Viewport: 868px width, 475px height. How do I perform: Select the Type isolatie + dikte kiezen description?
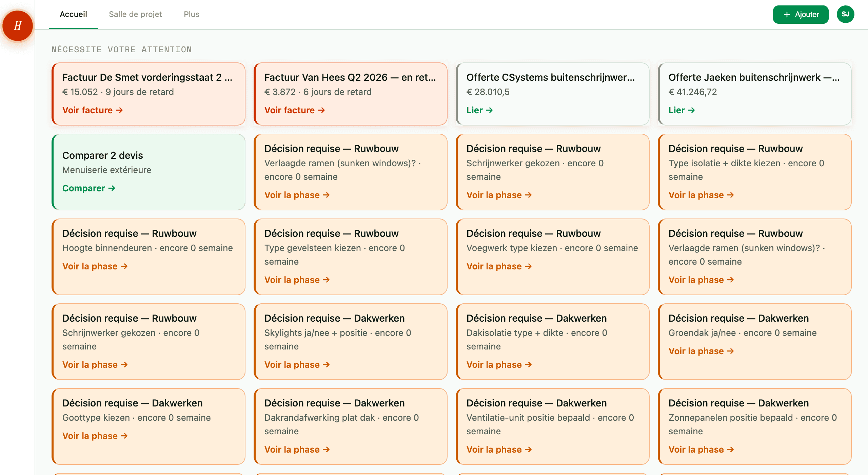click(746, 170)
